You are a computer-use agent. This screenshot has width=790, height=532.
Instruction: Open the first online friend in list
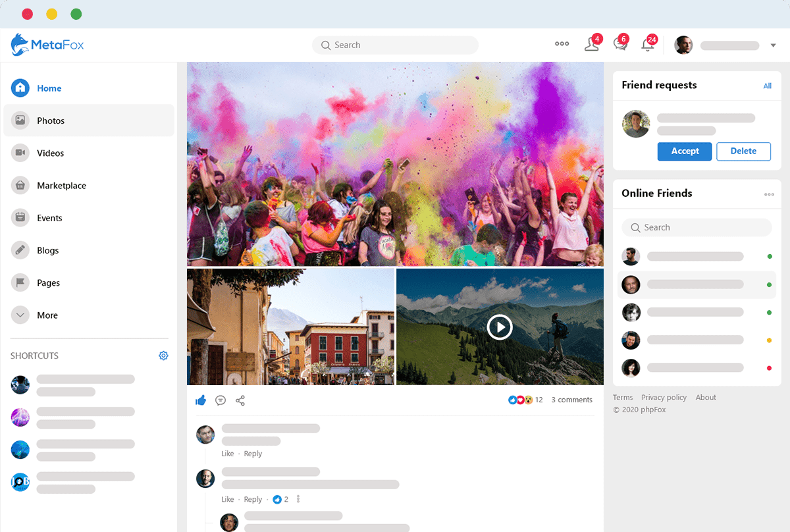(x=697, y=257)
